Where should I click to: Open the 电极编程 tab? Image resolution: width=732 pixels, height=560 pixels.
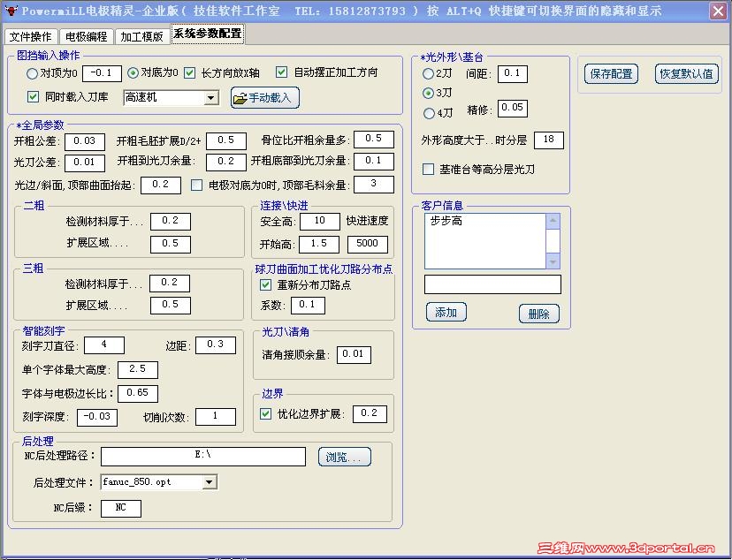coord(87,36)
